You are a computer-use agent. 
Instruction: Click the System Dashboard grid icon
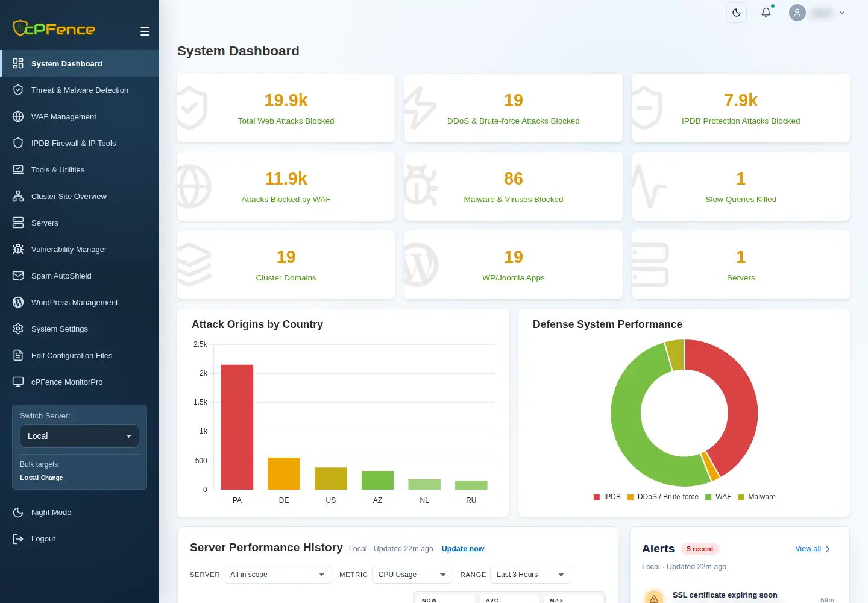18,63
